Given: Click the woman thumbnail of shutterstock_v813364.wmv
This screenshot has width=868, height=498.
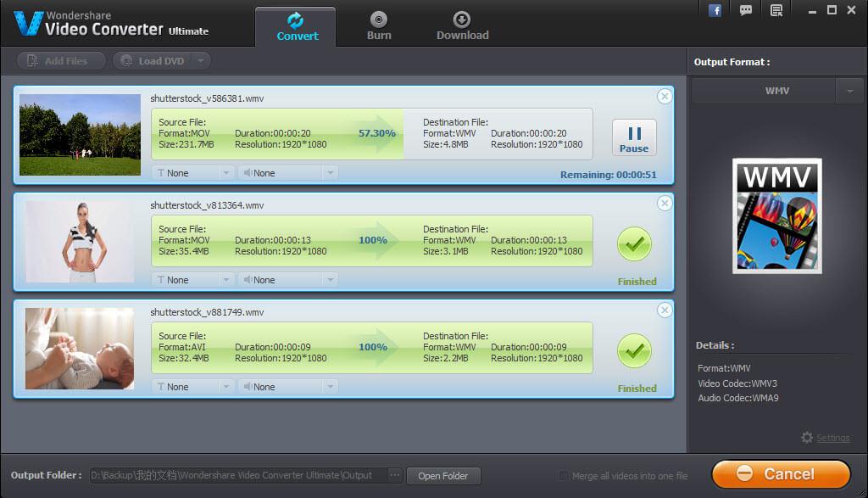Looking at the screenshot, I should pos(81,242).
